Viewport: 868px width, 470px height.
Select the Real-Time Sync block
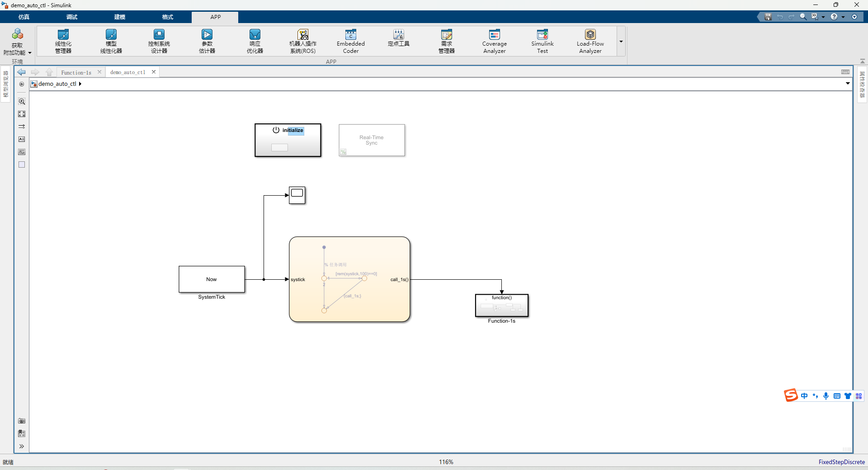click(x=372, y=140)
